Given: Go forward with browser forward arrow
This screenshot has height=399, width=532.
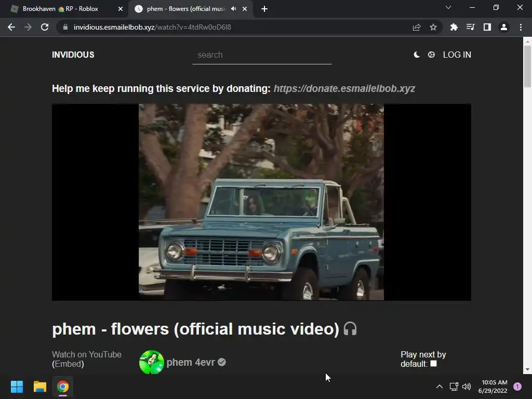Looking at the screenshot, I should click(28, 27).
